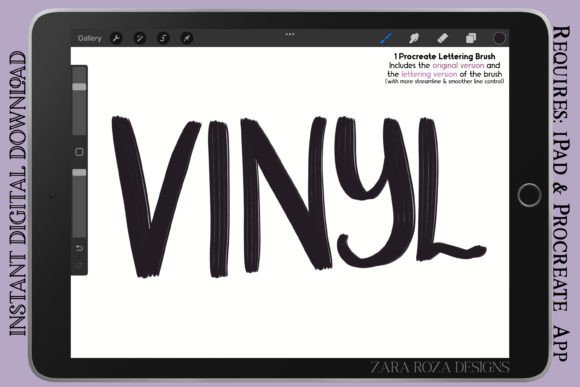Viewport: 580px width, 387px height.
Task: Click the '1 Procreate Lettering Brush' heading text
Action: click(444, 57)
